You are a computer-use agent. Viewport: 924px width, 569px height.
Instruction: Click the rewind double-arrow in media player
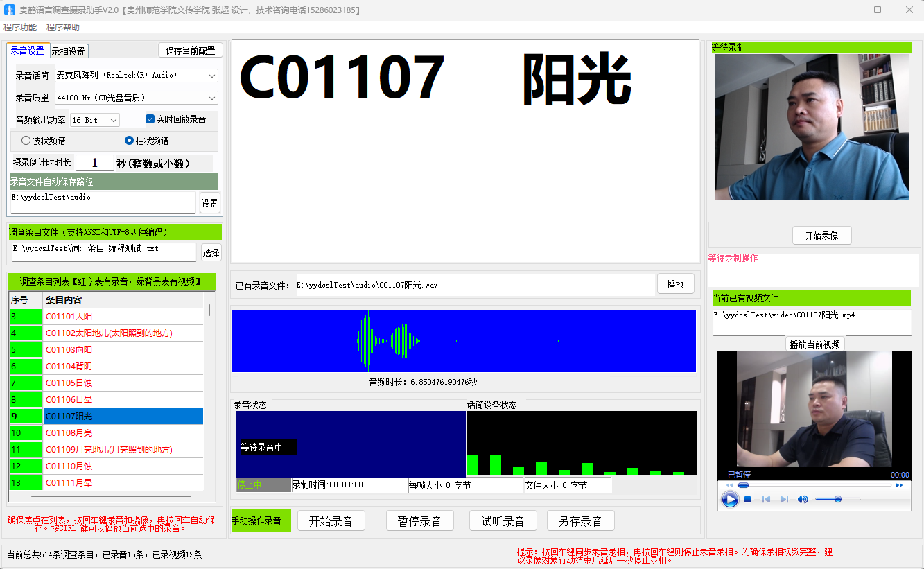pyautogui.click(x=729, y=485)
